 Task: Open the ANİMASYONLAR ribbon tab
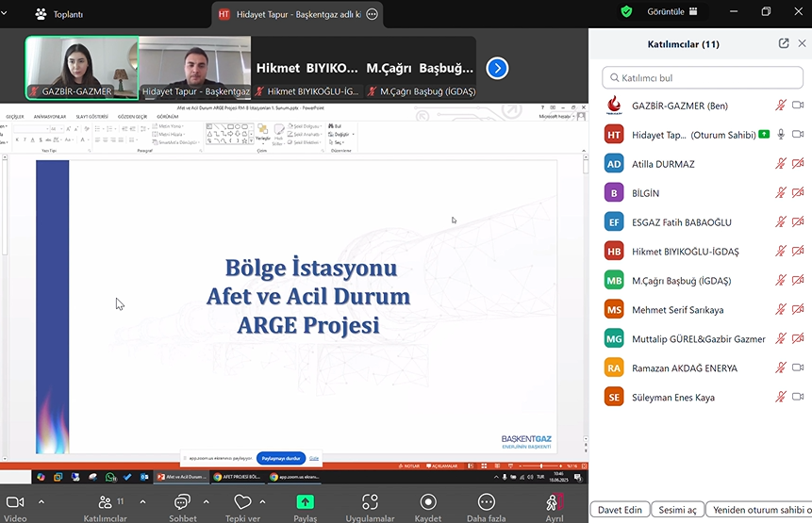click(50, 117)
